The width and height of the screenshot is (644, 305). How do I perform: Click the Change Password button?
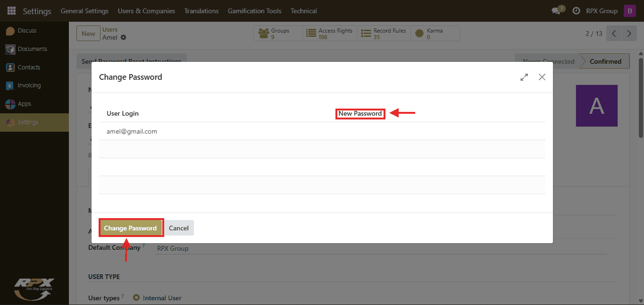click(x=130, y=228)
